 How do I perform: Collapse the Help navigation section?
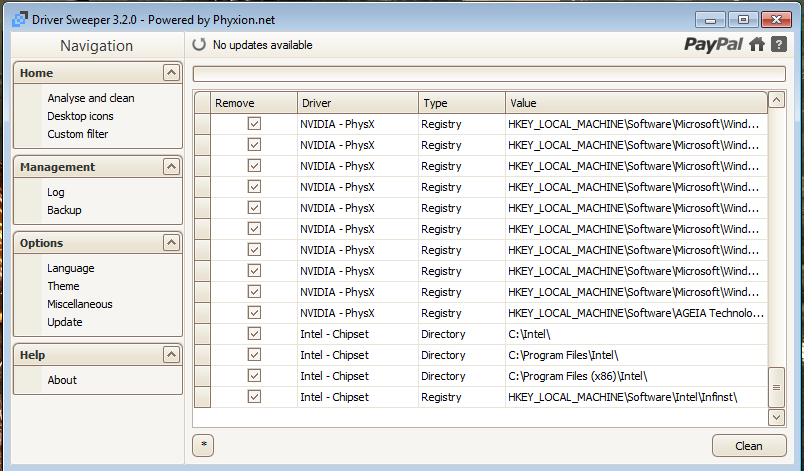(171, 355)
